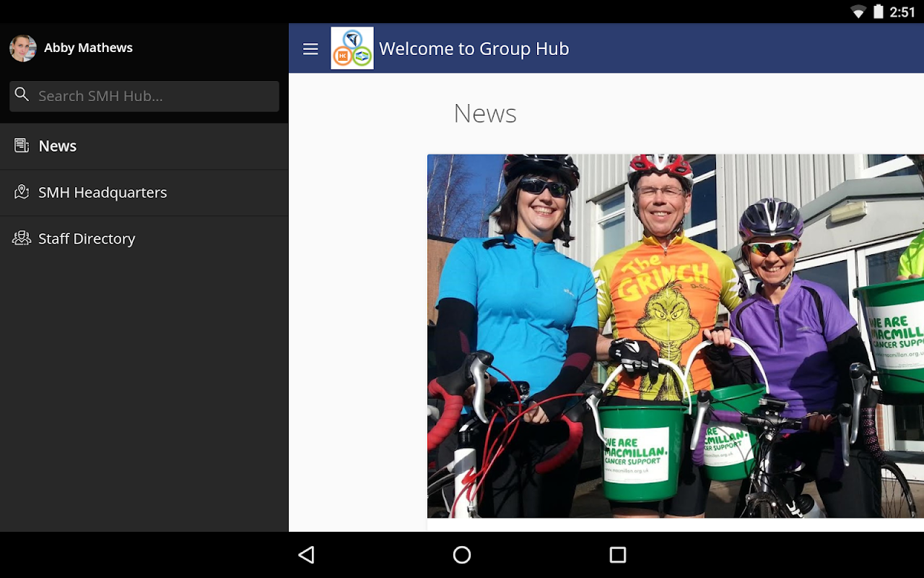
Task: Tap the Android back button
Action: tap(307, 555)
